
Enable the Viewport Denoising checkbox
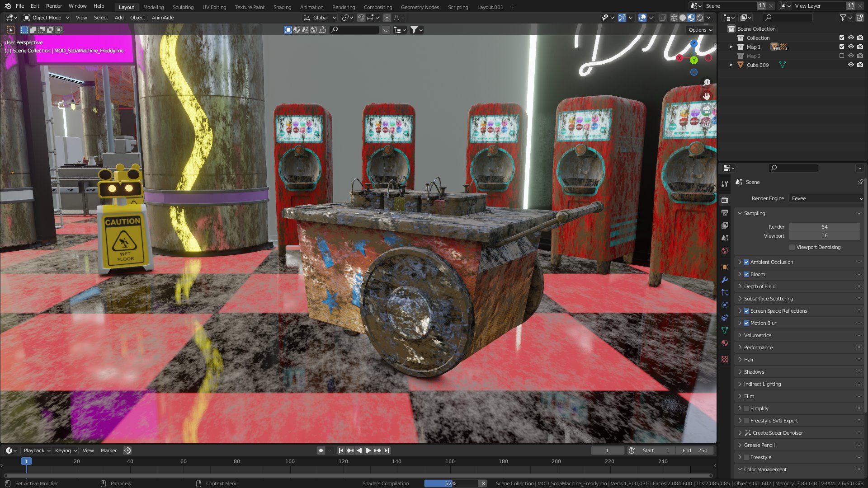[x=792, y=247]
